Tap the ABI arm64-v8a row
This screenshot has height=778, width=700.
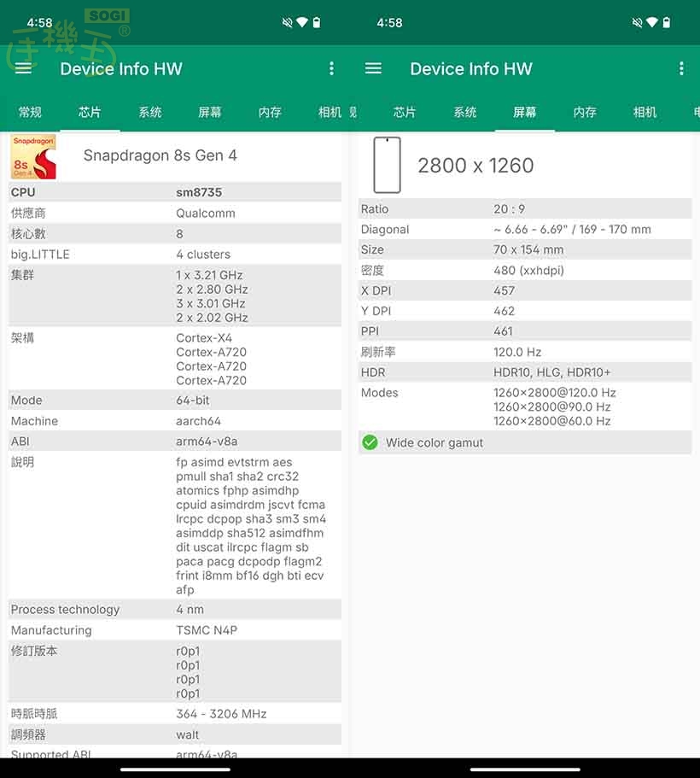point(175,442)
